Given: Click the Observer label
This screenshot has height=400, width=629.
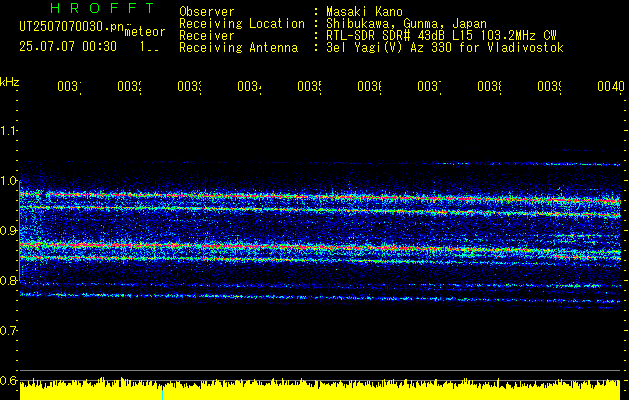Looking at the screenshot, I should (207, 12).
